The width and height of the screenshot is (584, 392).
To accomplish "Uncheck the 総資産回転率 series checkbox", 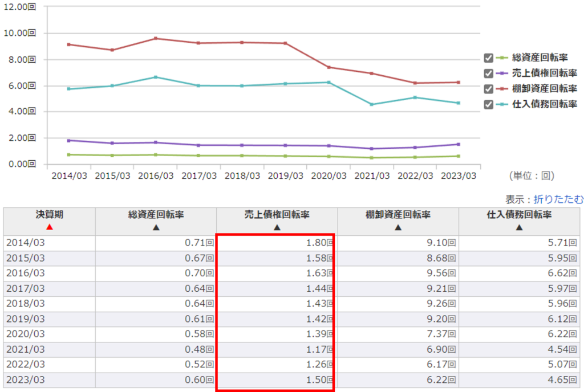I will click(488, 58).
